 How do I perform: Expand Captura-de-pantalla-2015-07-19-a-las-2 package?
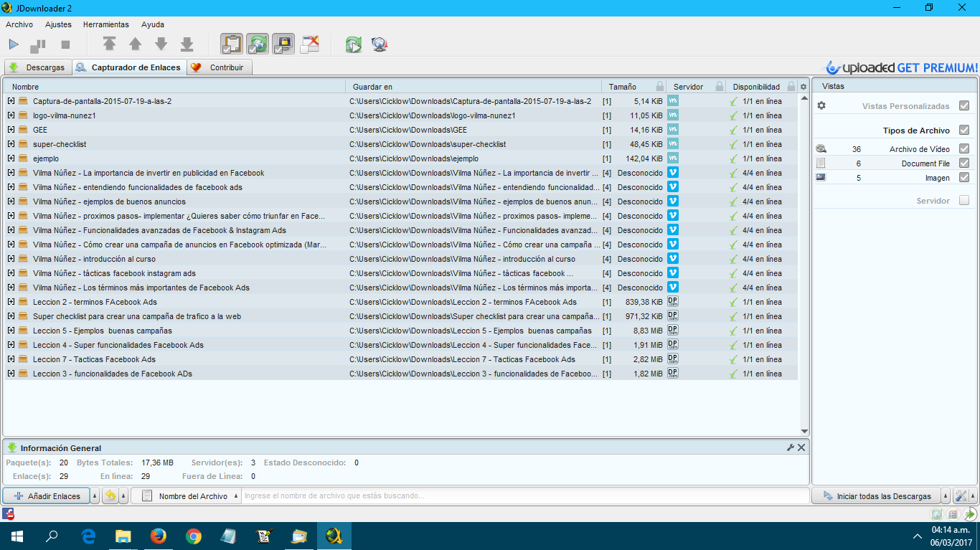point(11,101)
